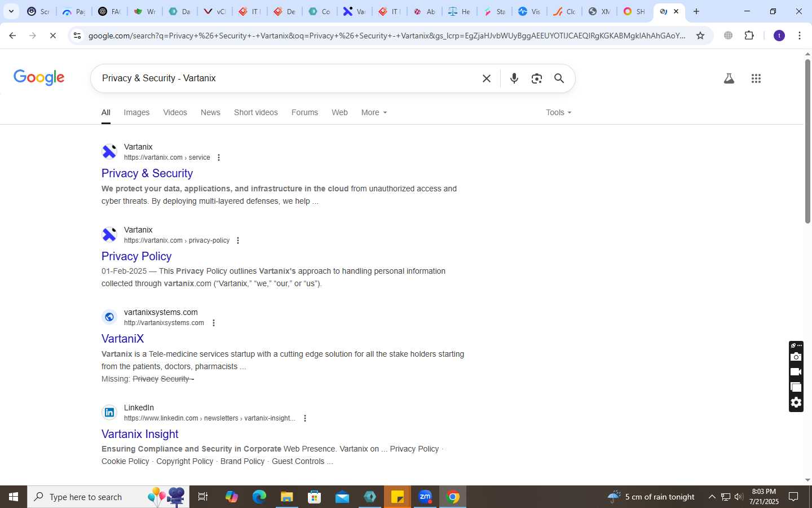Open the VartaniX result link
This screenshot has width=812, height=508.
[x=122, y=339]
